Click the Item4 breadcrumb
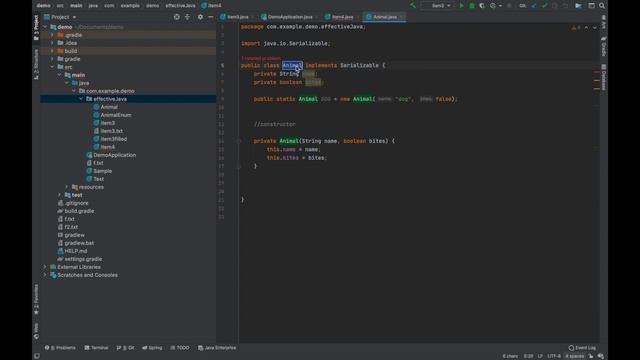The image size is (640, 360). click(211, 6)
